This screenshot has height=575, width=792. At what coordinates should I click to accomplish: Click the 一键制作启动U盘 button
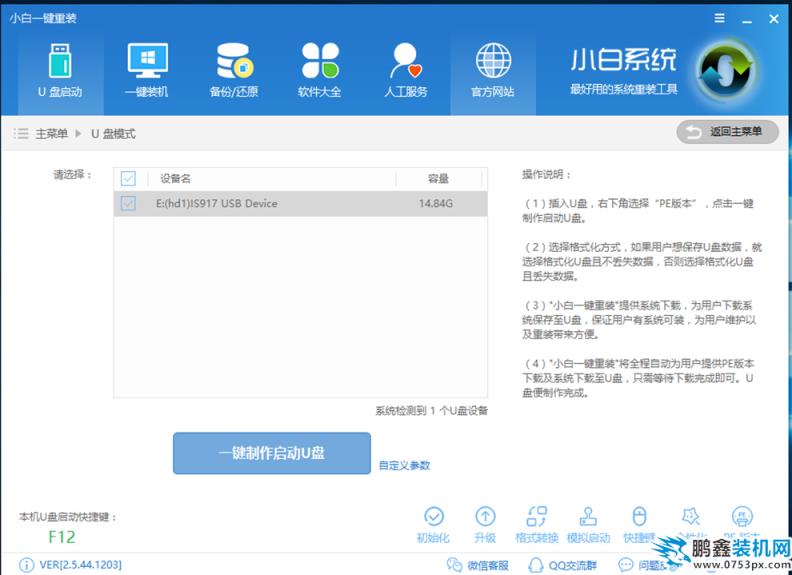272,453
